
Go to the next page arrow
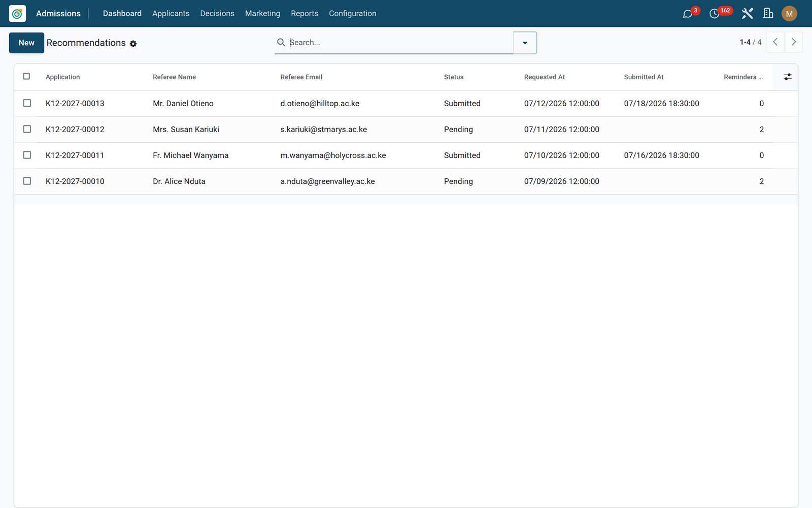pyautogui.click(x=794, y=42)
